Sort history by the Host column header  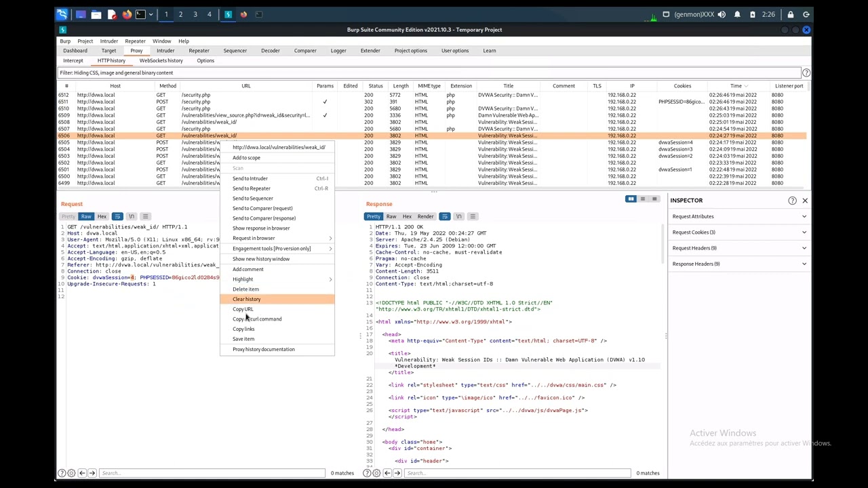coord(115,86)
